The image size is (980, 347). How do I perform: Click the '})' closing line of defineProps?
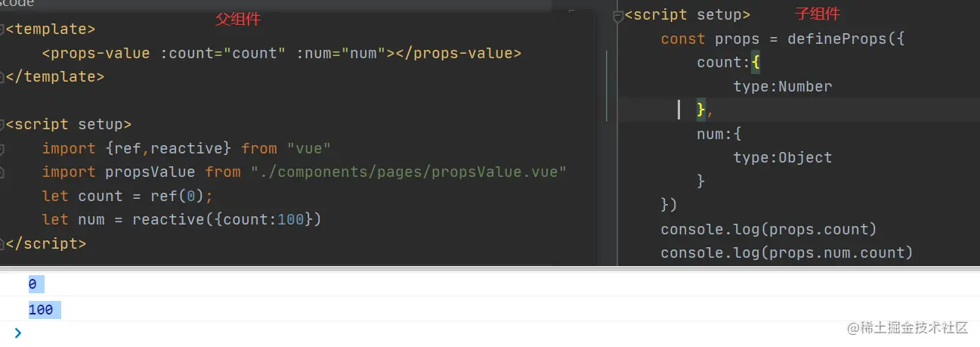pos(669,205)
